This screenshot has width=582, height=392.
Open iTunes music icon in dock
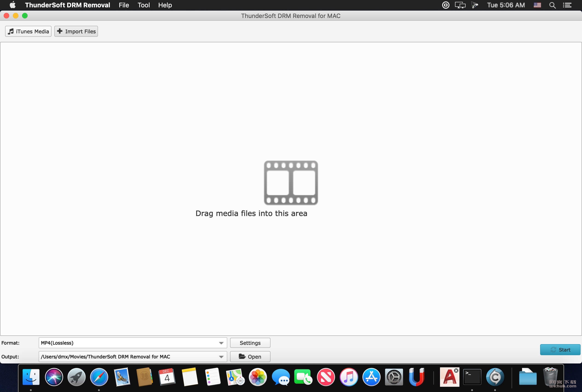[x=349, y=377]
